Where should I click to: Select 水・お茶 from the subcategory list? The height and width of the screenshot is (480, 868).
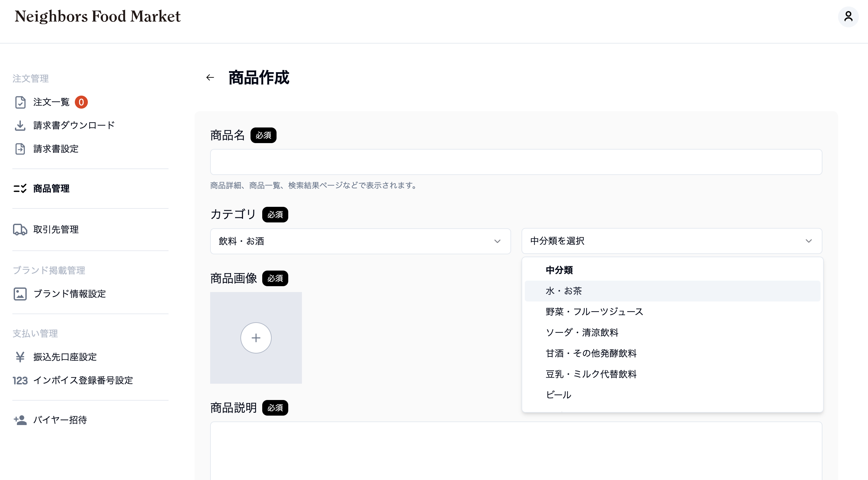[x=672, y=291]
